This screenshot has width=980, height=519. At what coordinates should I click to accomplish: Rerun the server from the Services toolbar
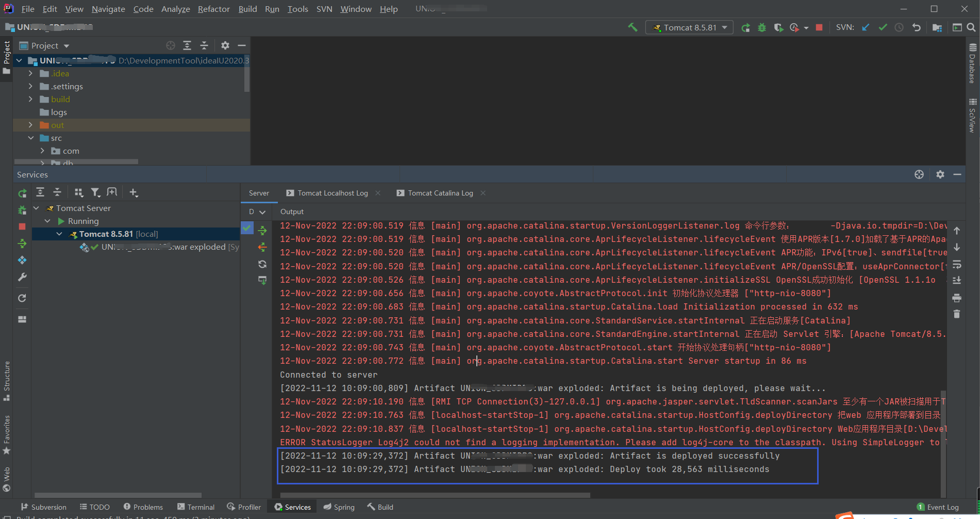point(22,193)
